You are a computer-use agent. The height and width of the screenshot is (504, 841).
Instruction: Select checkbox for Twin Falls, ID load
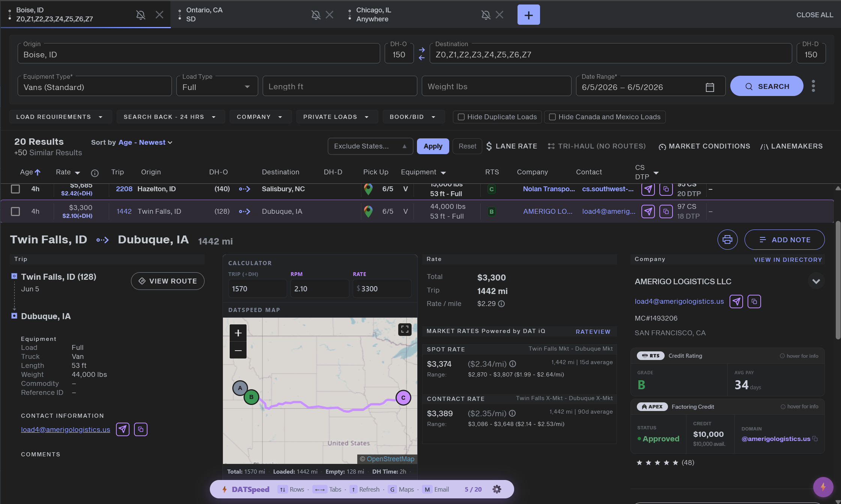(x=15, y=211)
